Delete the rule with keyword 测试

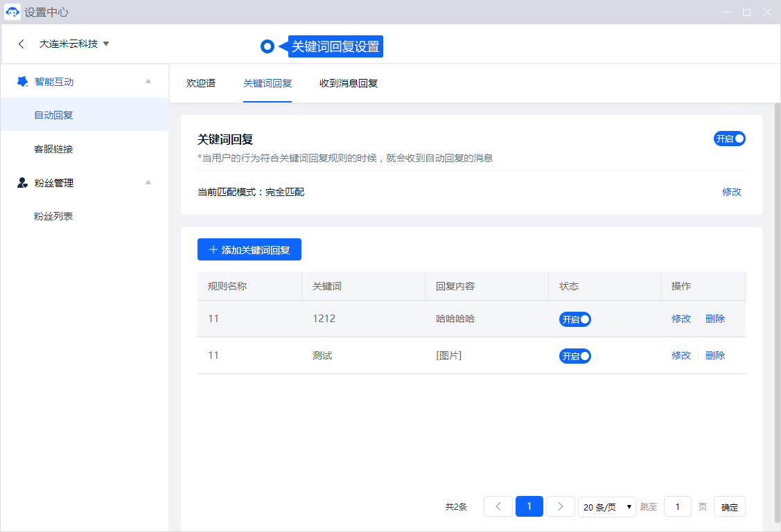[714, 355]
